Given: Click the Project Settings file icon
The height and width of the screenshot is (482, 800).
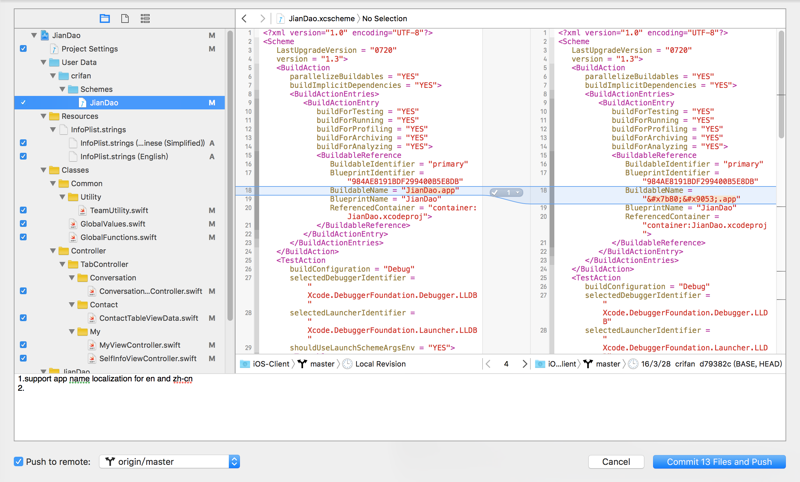Looking at the screenshot, I should (54, 48).
